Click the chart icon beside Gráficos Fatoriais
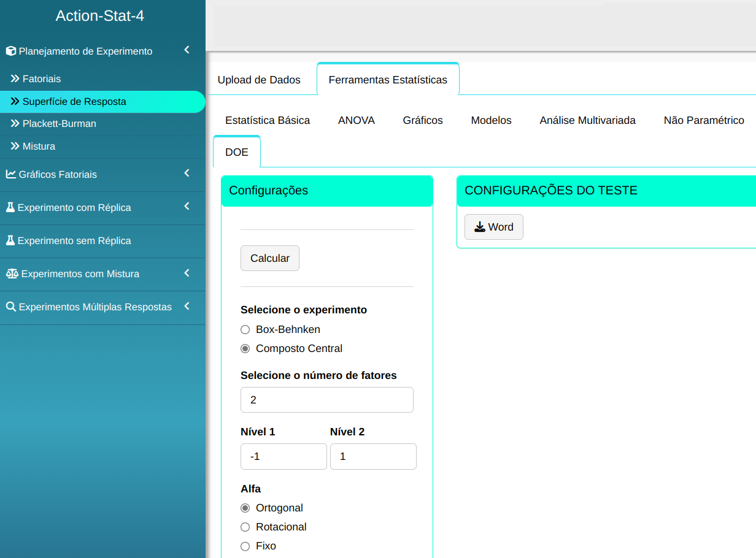Image resolution: width=756 pixels, height=558 pixels. coord(11,174)
